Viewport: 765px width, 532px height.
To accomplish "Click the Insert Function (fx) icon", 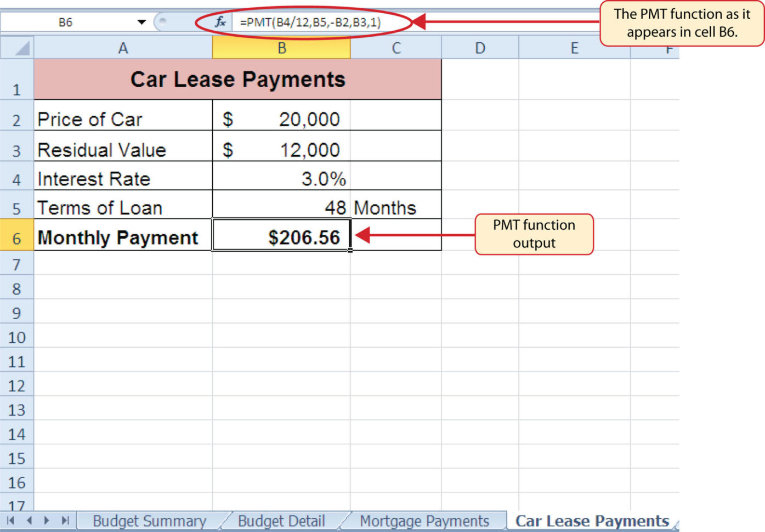I will click(x=220, y=23).
